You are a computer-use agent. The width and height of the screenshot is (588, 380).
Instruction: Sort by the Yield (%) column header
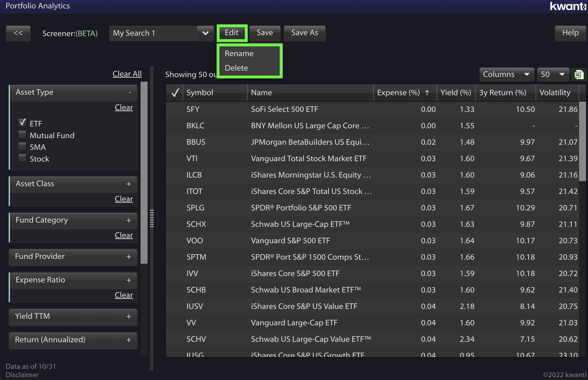[456, 92]
